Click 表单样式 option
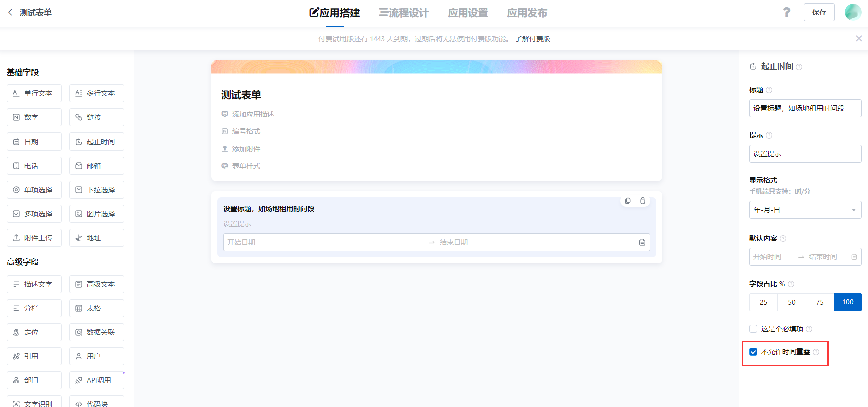868x407 pixels. pyautogui.click(x=246, y=166)
